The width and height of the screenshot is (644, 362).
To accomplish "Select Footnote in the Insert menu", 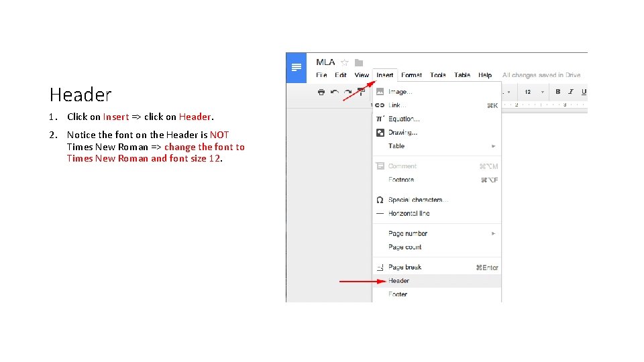I will point(437,180).
